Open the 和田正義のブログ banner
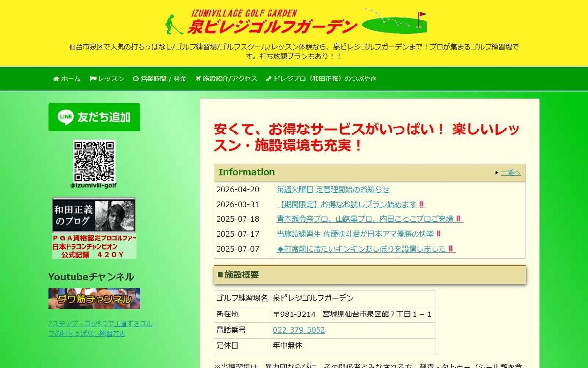 coord(94,228)
